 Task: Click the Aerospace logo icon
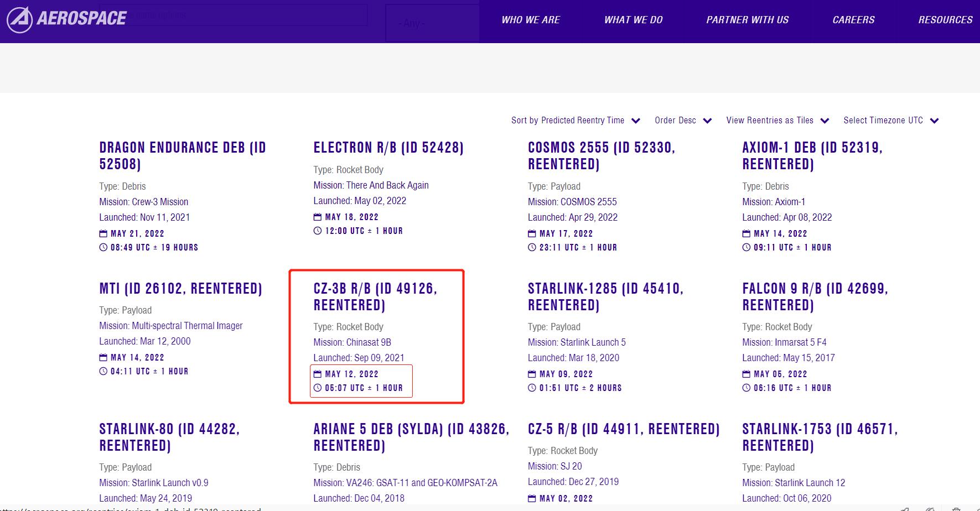pos(19,19)
